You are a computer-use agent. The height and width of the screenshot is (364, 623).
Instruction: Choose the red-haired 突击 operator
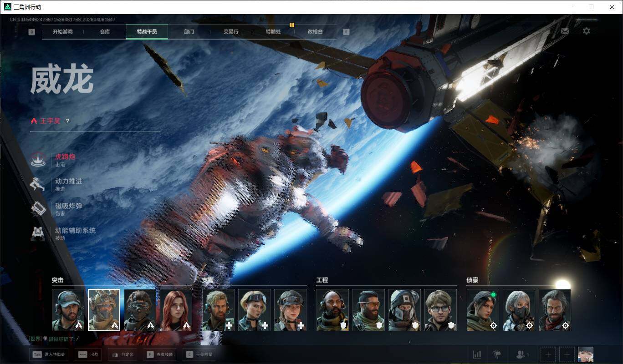click(x=176, y=310)
